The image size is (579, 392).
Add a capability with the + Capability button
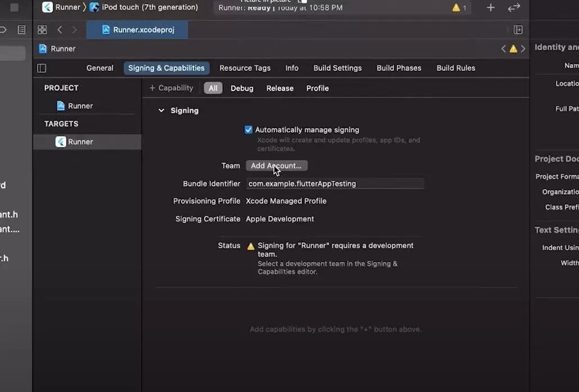click(170, 88)
